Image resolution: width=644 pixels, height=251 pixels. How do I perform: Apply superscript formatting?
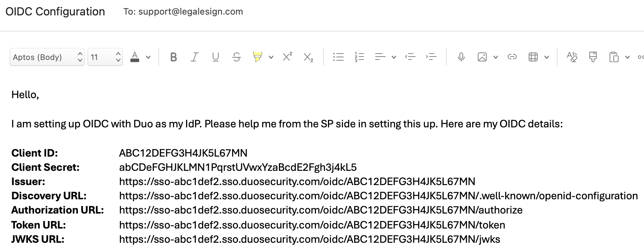[287, 56]
